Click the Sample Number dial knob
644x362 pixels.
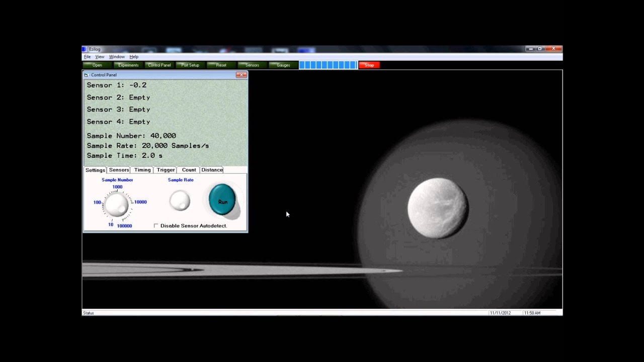117,205
